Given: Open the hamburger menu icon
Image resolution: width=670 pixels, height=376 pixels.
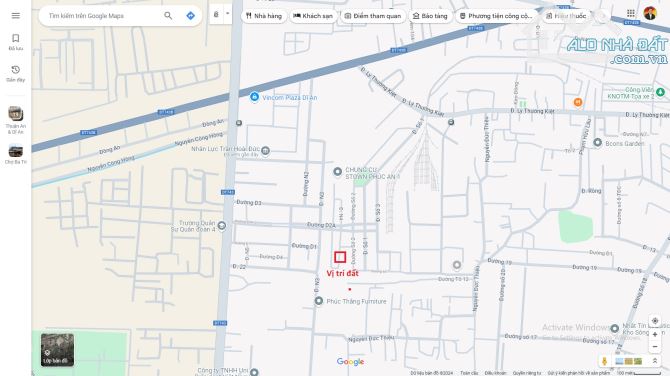Looking at the screenshot, I should [16, 16].
